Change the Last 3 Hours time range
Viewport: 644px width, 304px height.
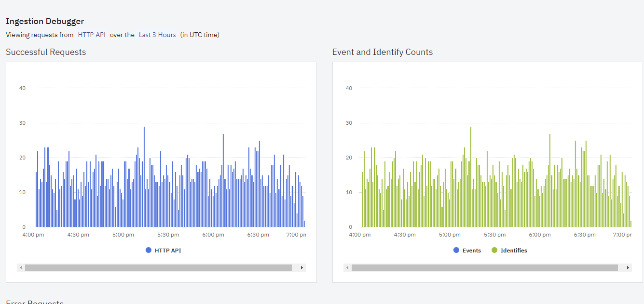pyautogui.click(x=157, y=35)
